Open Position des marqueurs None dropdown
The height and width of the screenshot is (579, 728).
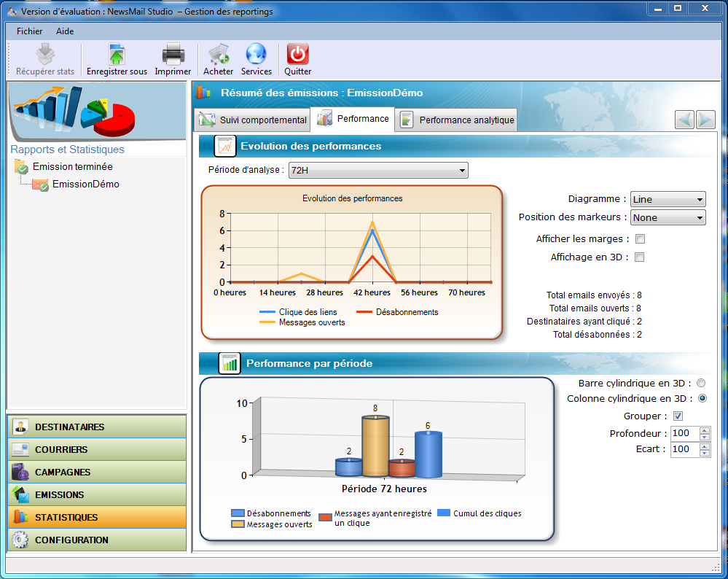click(x=668, y=217)
